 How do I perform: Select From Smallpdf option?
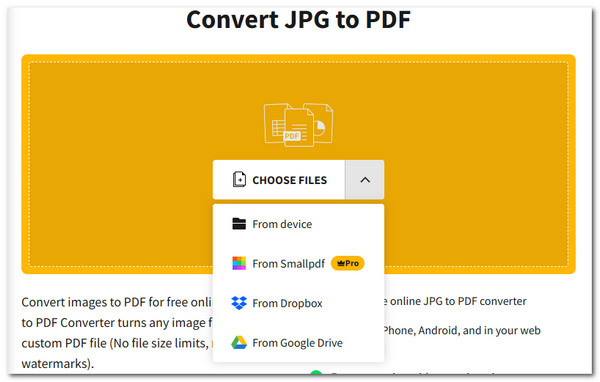pyautogui.click(x=298, y=264)
